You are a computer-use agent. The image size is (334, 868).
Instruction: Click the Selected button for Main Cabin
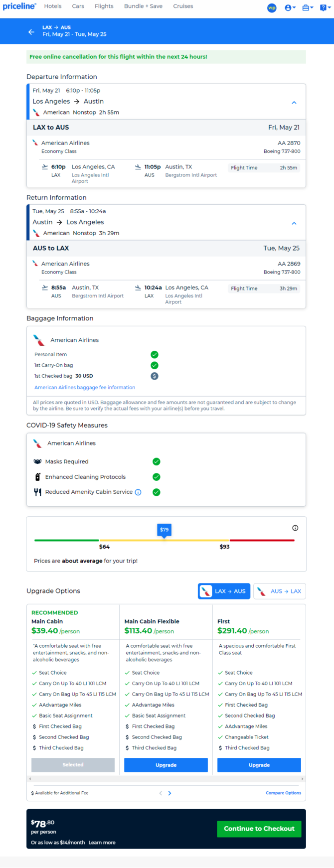tap(73, 765)
